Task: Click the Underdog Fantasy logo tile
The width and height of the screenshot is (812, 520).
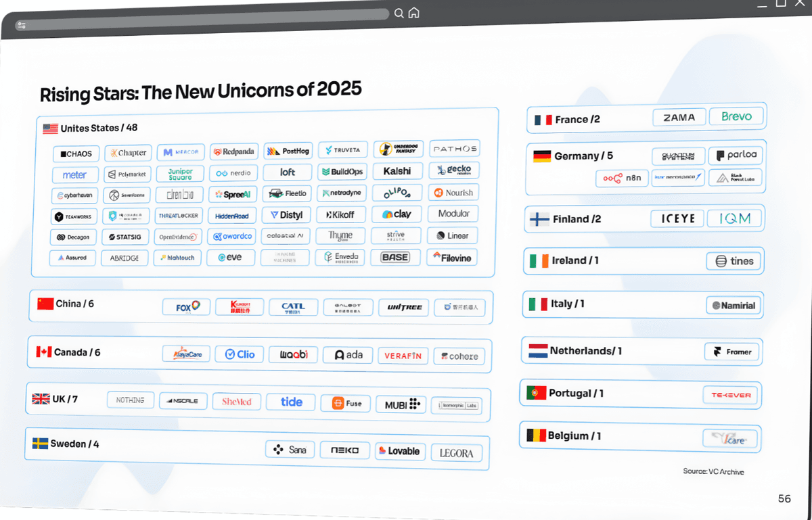Action: pos(397,149)
